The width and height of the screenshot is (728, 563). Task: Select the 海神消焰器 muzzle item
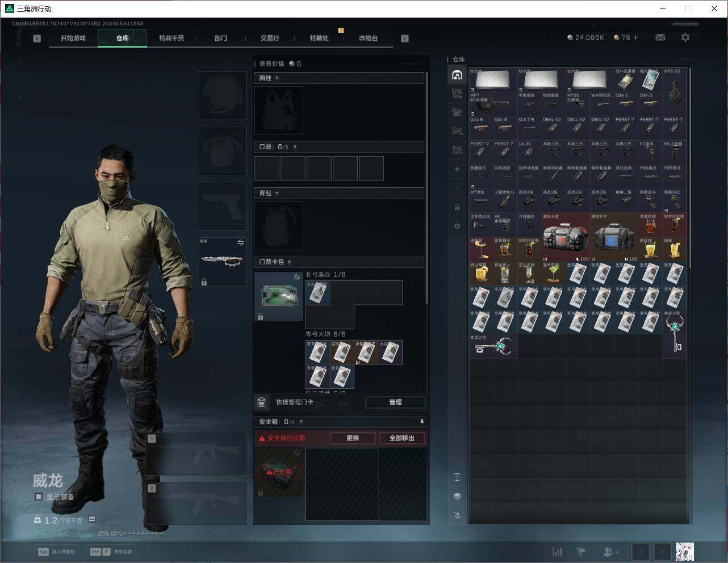point(554,177)
